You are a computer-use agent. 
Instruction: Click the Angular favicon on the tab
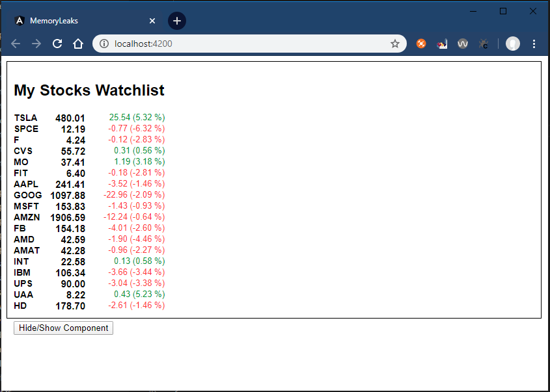click(20, 21)
